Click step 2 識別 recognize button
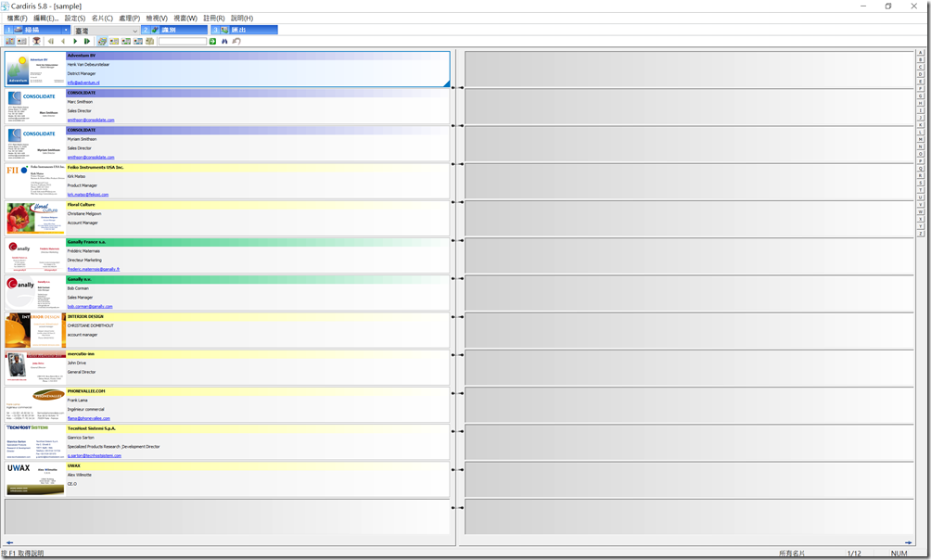The width and height of the screenshot is (931, 560). coord(174,30)
